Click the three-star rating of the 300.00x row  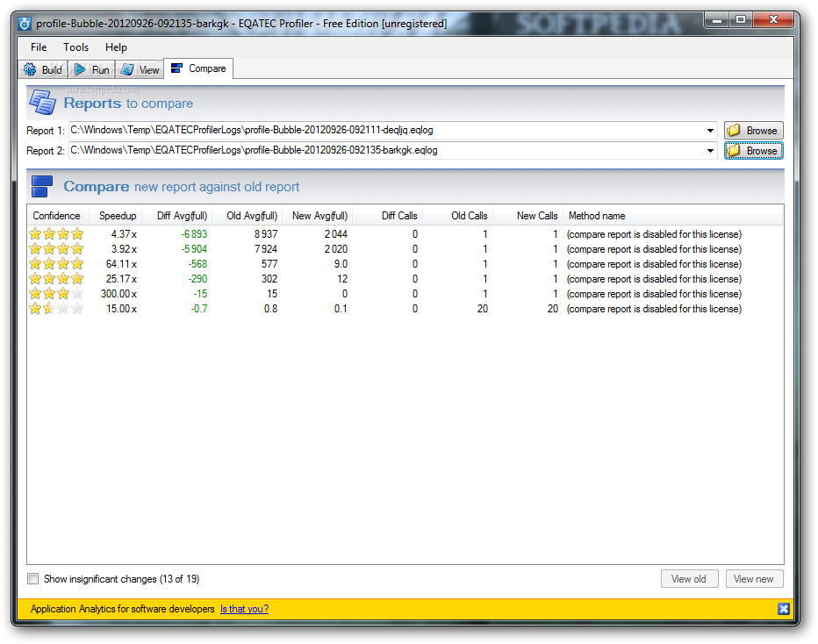56,294
